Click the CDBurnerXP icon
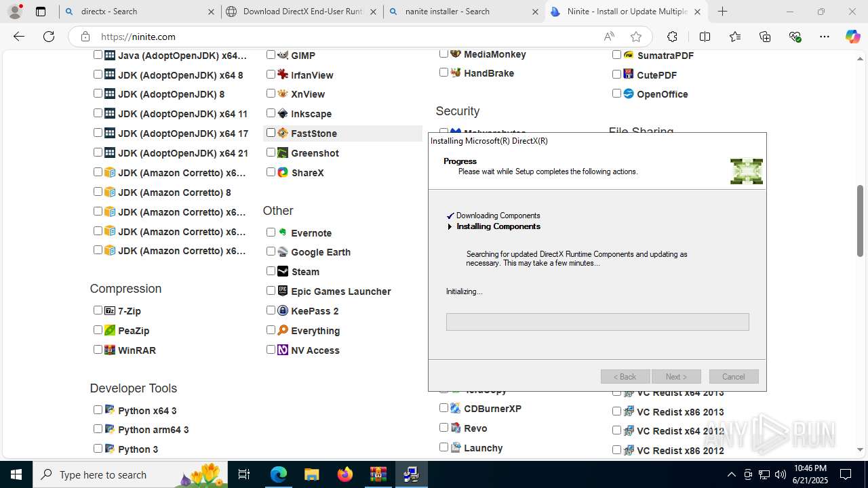 tap(456, 408)
